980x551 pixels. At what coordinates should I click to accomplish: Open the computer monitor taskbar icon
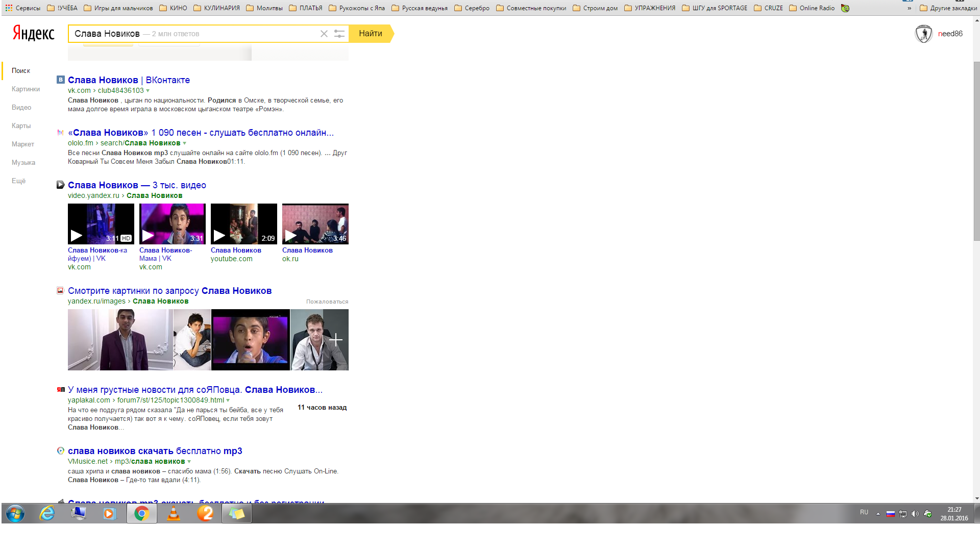pyautogui.click(x=79, y=513)
